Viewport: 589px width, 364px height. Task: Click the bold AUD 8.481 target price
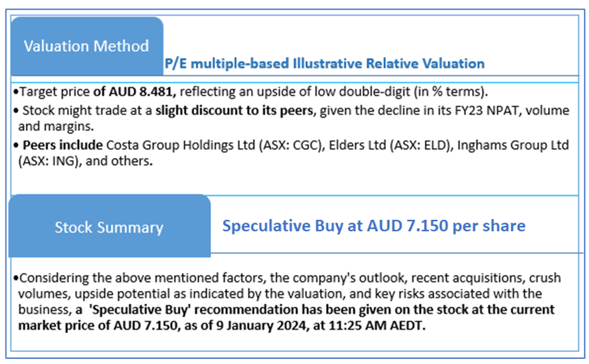141,92
